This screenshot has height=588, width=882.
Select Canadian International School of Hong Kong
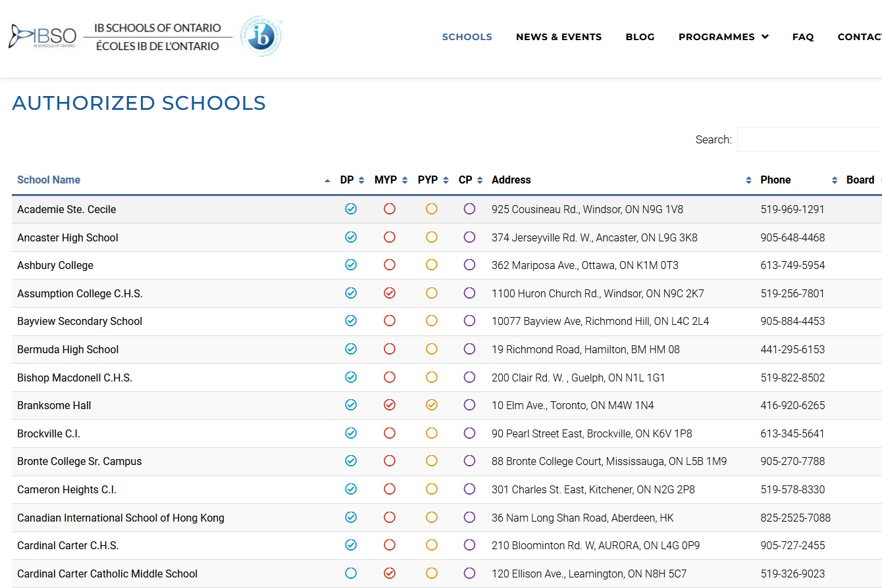120,518
